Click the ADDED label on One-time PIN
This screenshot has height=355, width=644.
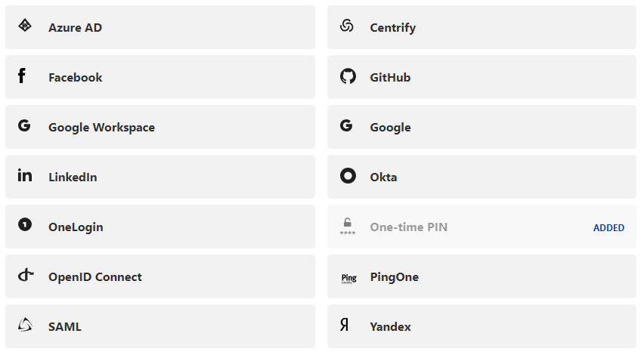[608, 227]
